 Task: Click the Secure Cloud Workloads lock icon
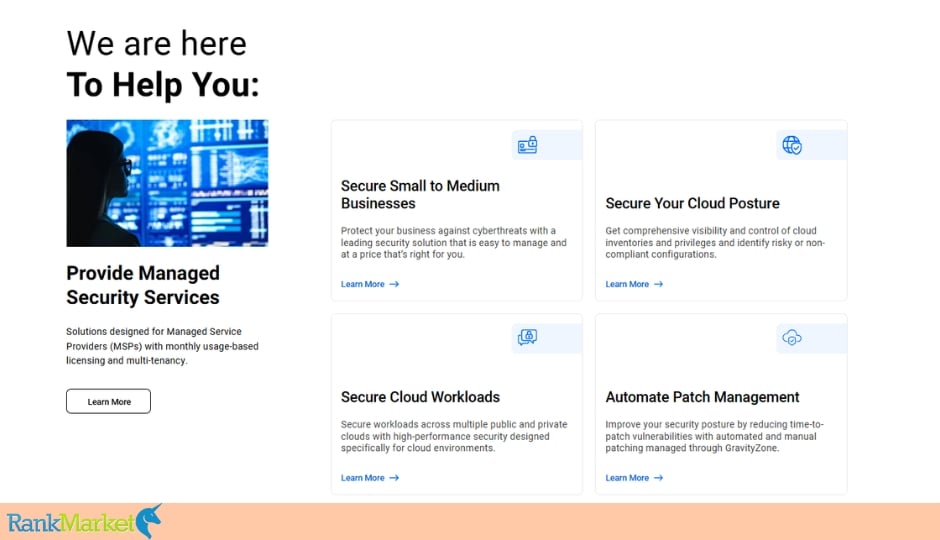[528, 337]
